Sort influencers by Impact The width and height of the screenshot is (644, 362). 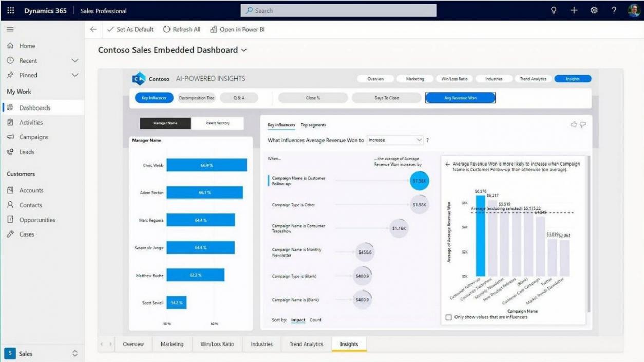click(x=298, y=320)
